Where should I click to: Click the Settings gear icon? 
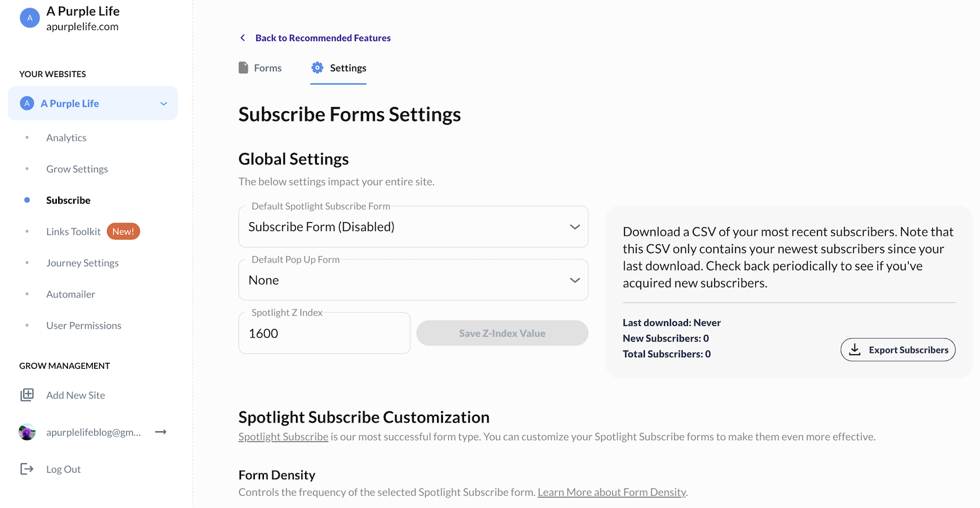point(318,68)
